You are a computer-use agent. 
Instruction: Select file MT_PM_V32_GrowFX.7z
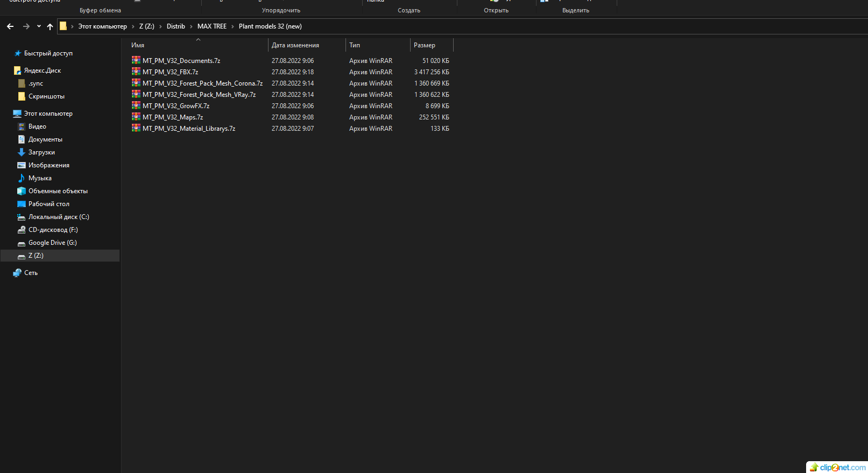pyautogui.click(x=176, y=106)
